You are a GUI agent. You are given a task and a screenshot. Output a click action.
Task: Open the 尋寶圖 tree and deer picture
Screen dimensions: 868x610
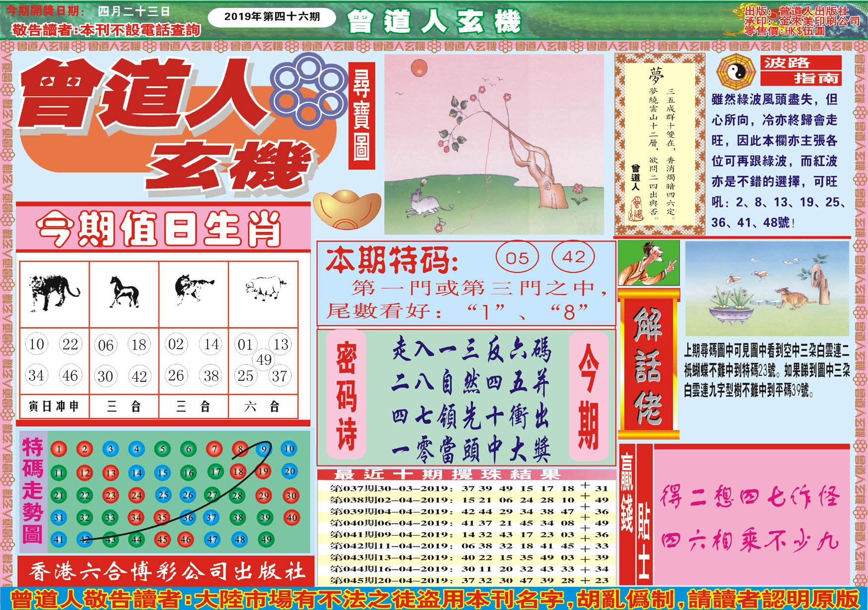click(x=494, y=144)
